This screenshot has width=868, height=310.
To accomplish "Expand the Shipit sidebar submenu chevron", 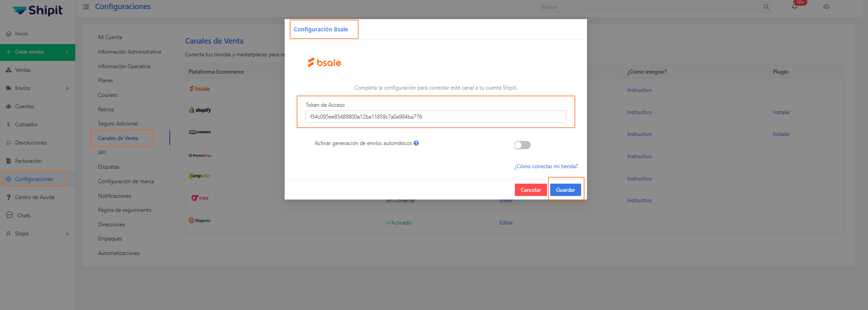I will [67, 234].
